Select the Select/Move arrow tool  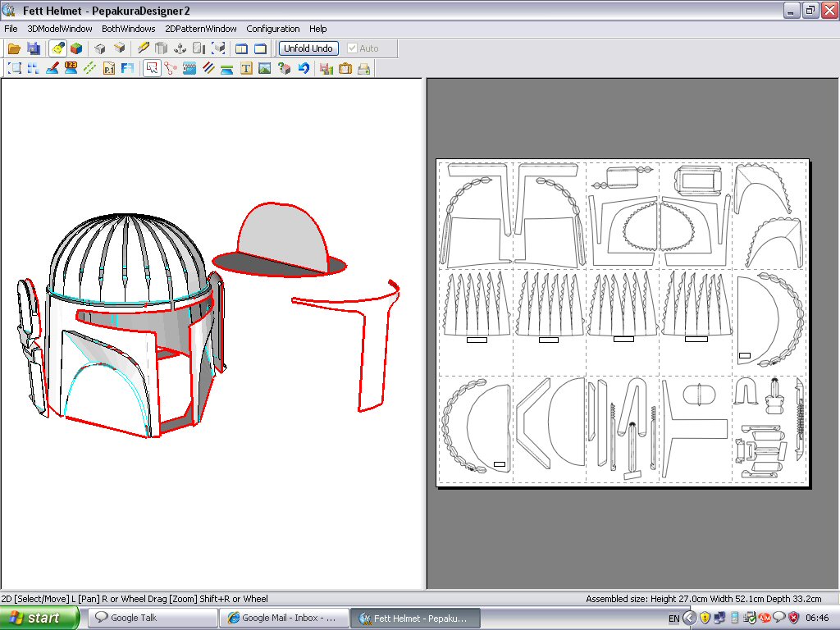point(152,68)
